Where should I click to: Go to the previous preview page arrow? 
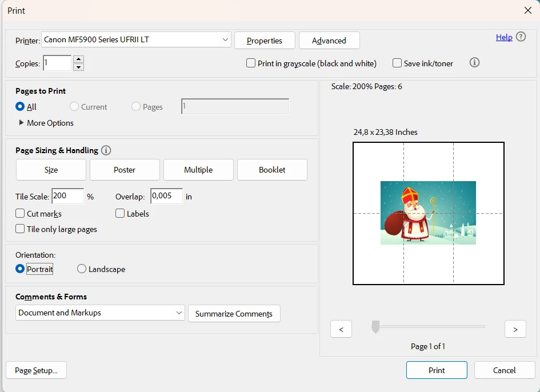[341, 329]
